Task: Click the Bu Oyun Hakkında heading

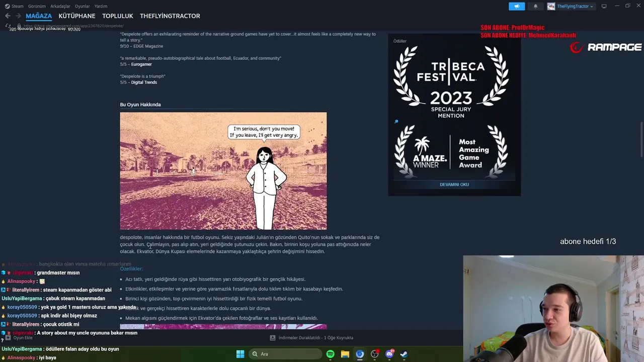Action: (x=140, y=105)
